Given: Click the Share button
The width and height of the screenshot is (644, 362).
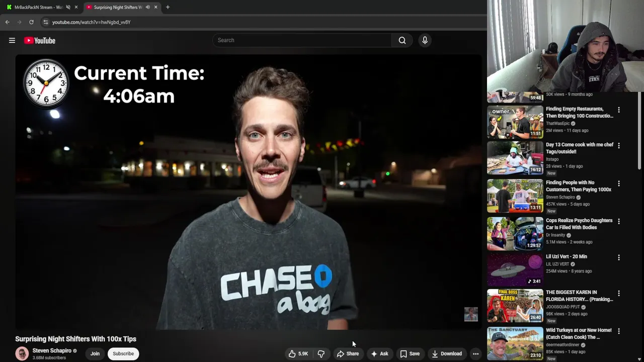Looking at the screenshot, I should pyautogui.click(x=348, y=353).
